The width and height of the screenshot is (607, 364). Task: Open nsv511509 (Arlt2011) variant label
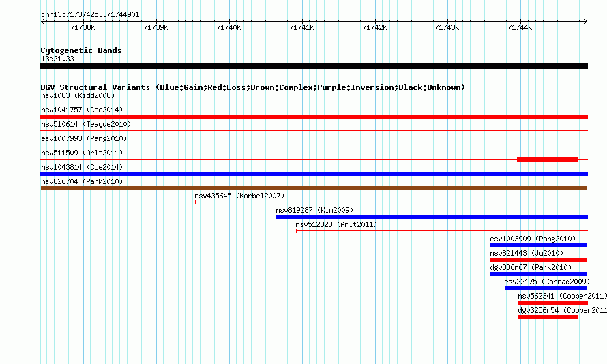(x=82, y=153)
